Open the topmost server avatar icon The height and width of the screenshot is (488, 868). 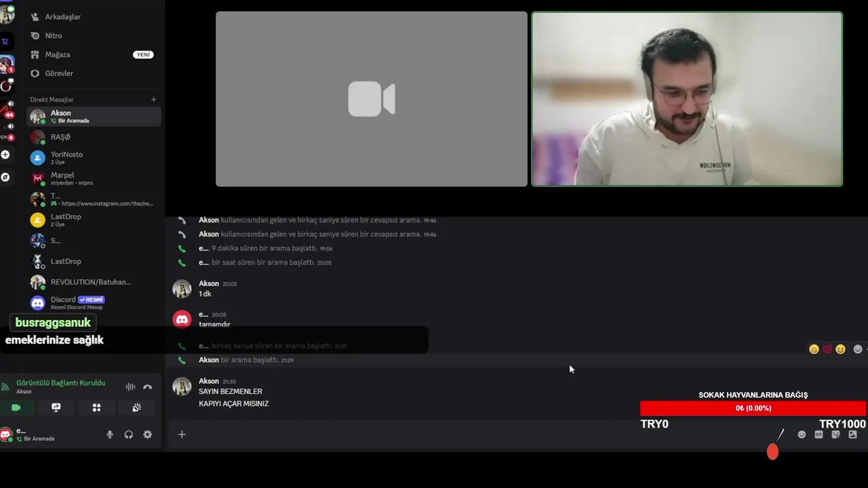7,14
